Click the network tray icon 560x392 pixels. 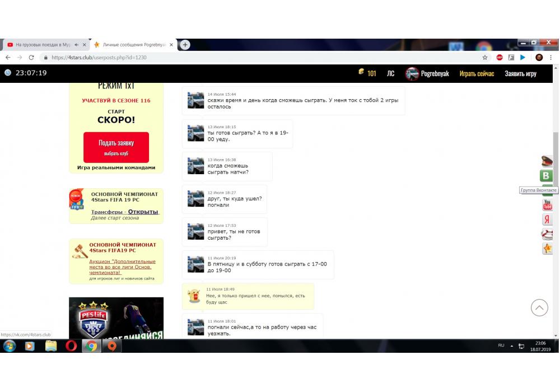point(521,346)
